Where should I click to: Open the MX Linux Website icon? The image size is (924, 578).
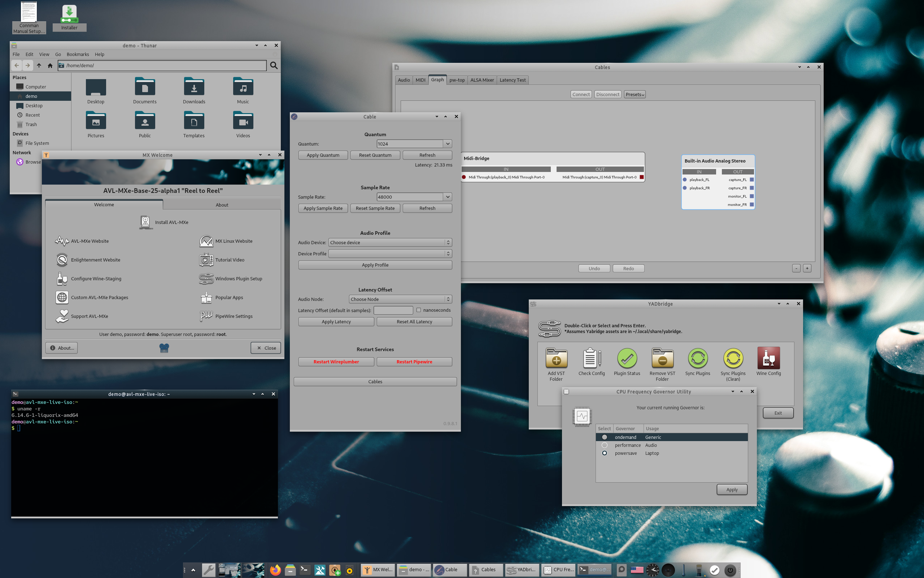(206, 241)
